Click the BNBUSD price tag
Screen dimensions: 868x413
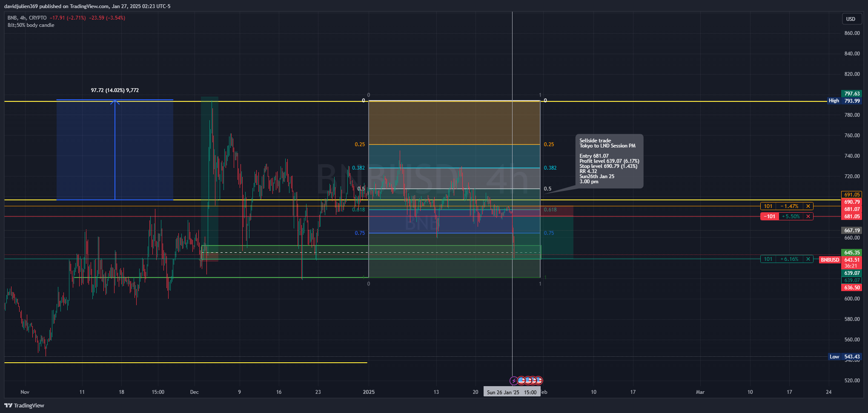830,260
